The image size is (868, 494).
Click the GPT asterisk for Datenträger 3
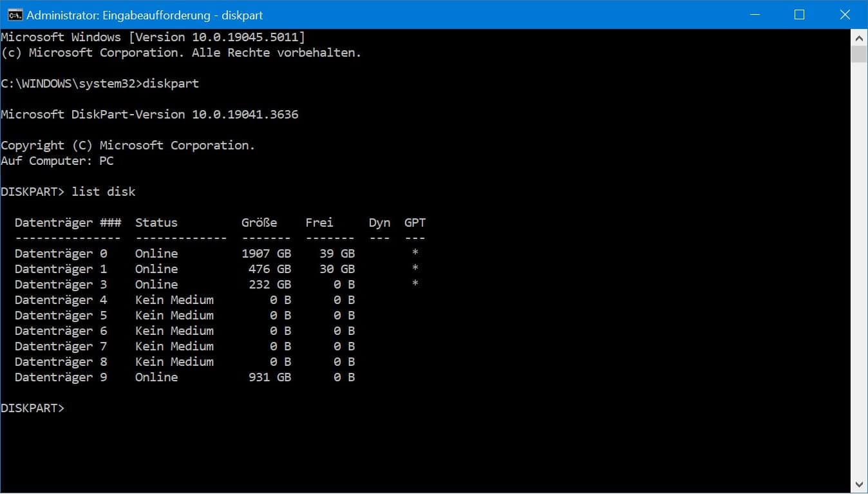(x=415, y=284)
